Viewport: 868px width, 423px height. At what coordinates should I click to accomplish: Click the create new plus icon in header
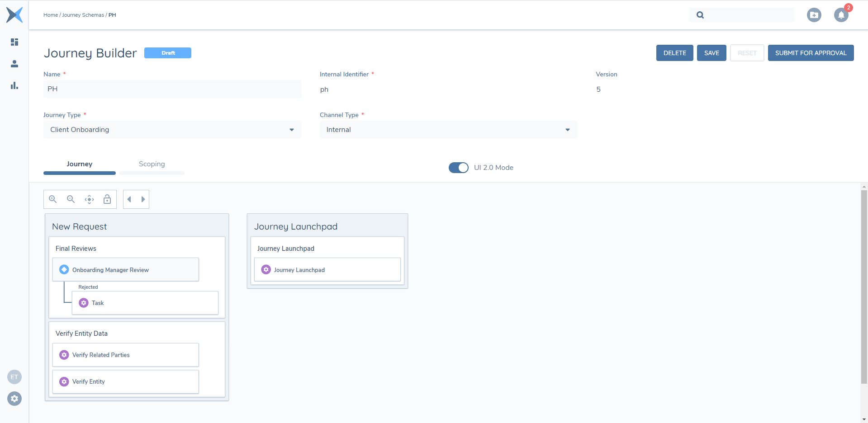coord(814,15)
